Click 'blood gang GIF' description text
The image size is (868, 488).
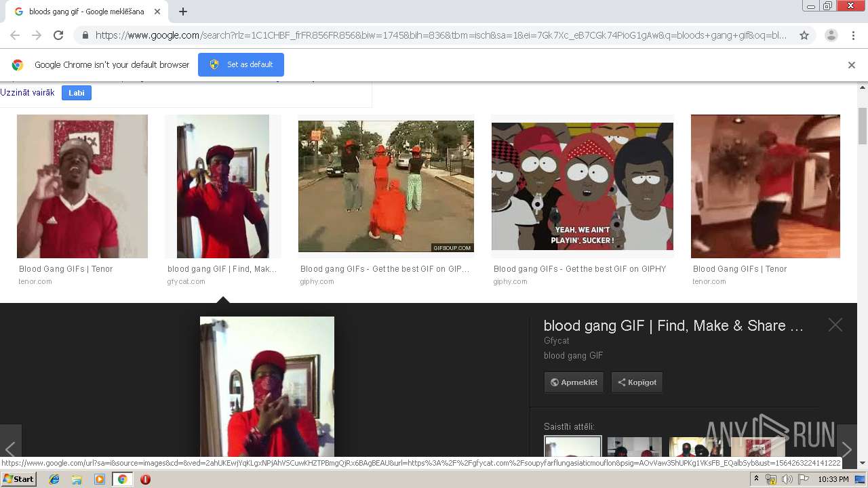click(573, 356)
